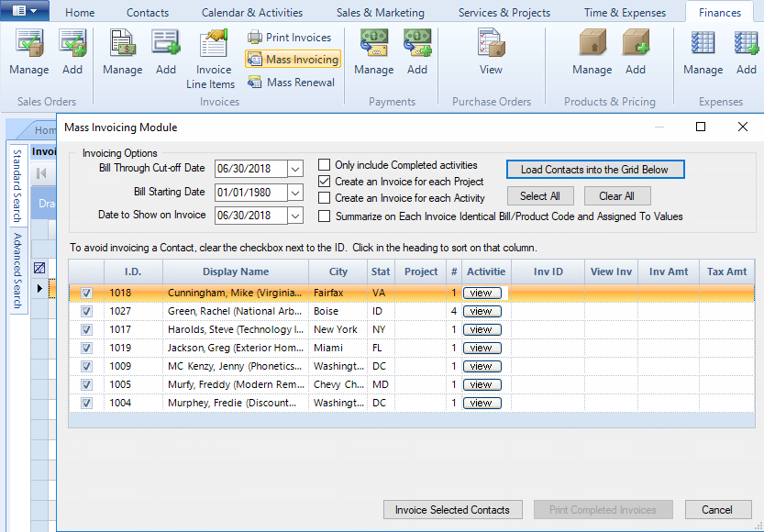Click Bill Through Cut-off Date field
This screenshot has width=764, height=532.
point(251,169)
